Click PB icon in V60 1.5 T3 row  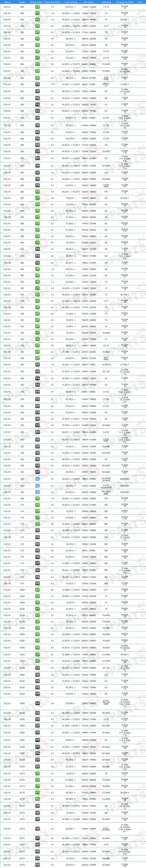tap(37, 282)
